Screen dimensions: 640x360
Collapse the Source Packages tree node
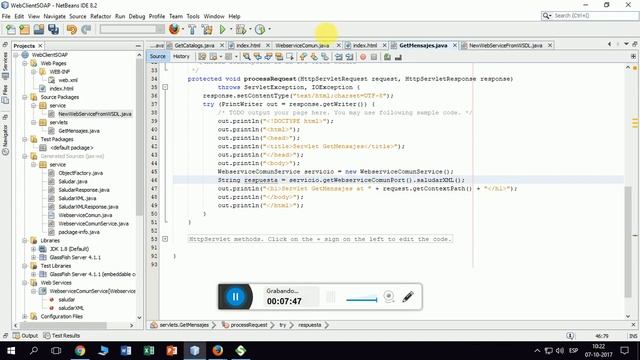25,97
